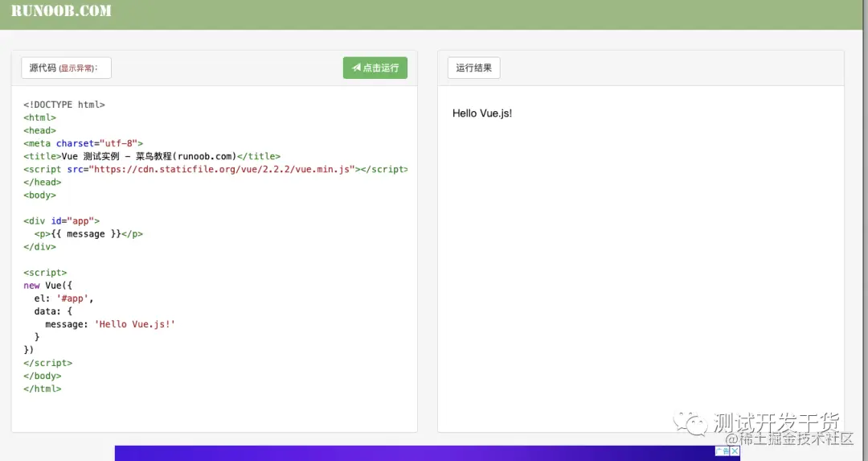Click the el: '#app', line
The image size is (868, 461).
(63, 298)
